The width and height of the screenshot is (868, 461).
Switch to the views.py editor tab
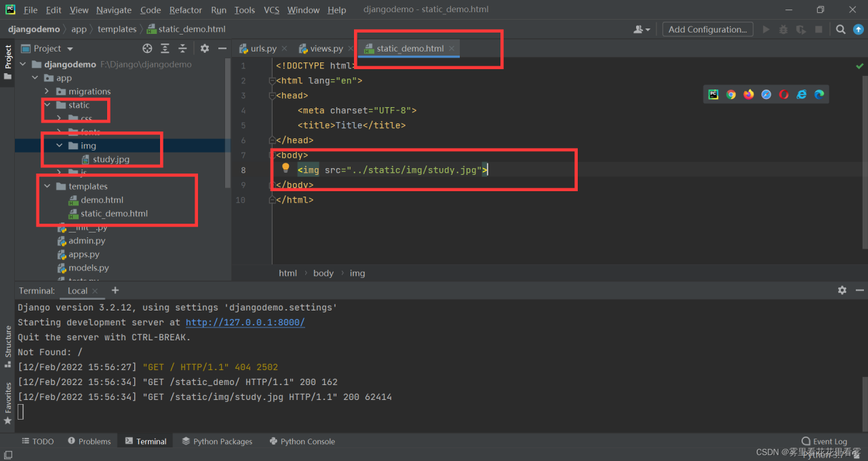tap(326, 48)
